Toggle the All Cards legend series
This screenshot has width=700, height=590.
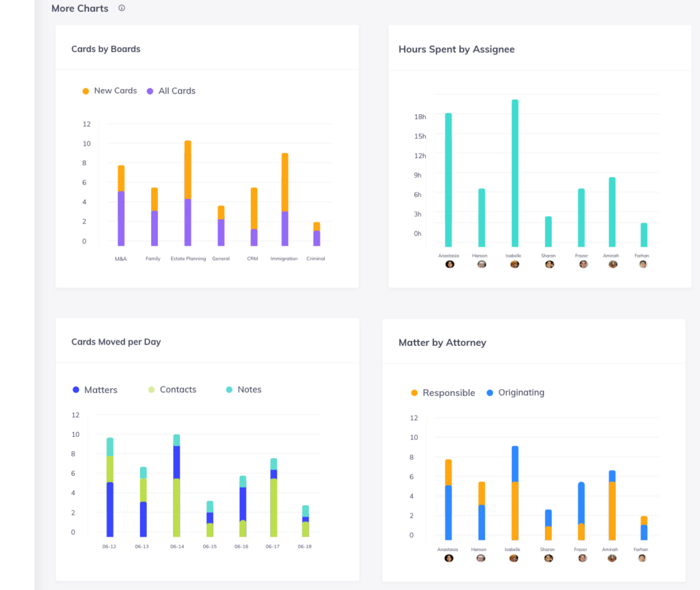click(176, 91)
